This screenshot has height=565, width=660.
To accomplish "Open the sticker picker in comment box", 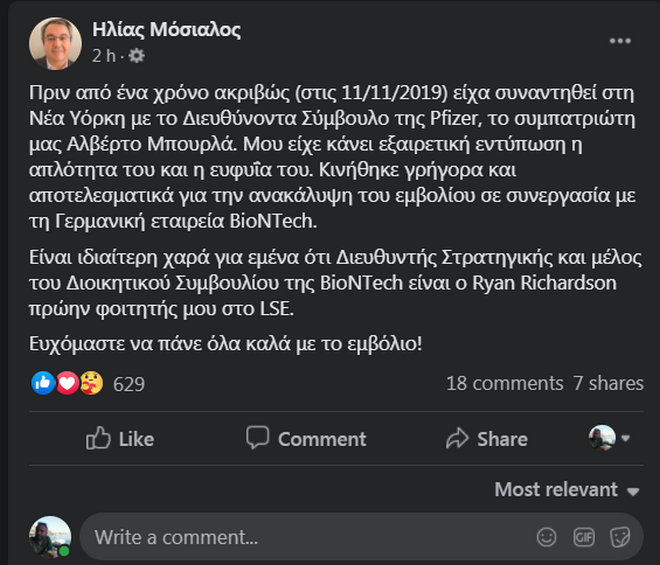I will [x=620, y=537].
